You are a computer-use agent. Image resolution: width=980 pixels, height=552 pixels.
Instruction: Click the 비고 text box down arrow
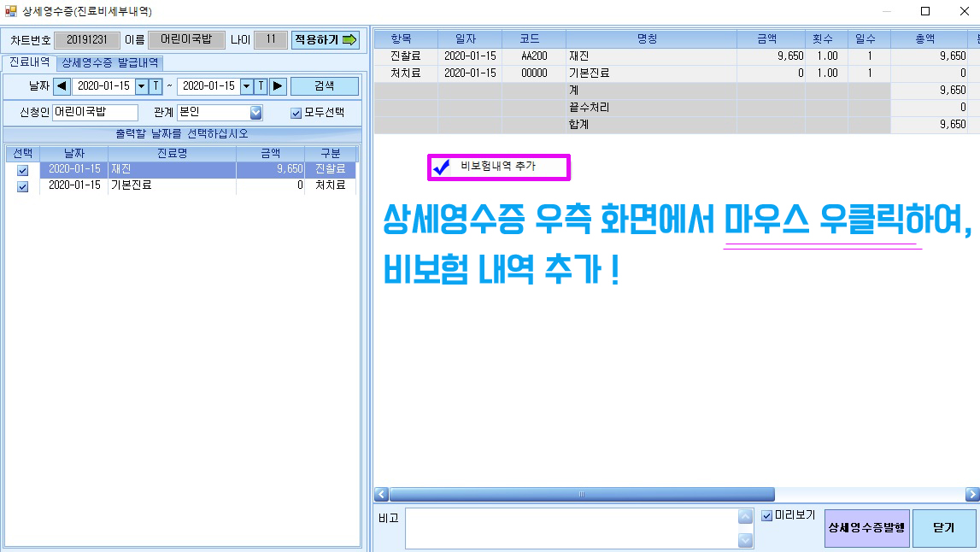click(x=745, y=539)
